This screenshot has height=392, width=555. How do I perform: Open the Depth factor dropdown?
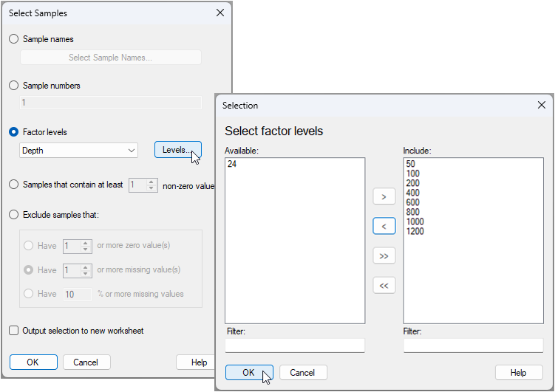pyautogui.click(x=78, y=151)
